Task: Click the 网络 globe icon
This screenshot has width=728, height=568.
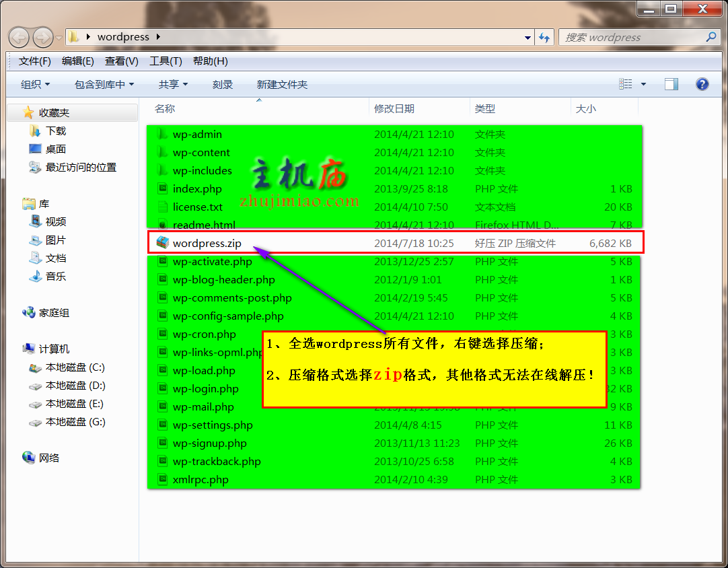Action: click(x=29, y=458)
